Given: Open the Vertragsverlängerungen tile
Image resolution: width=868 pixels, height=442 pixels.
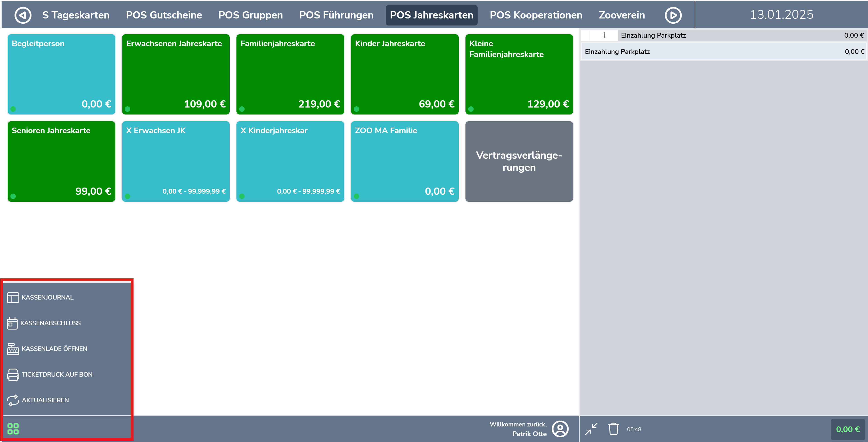Looking at the screenshot, I should pyautogui.click(x=519, y=161).
